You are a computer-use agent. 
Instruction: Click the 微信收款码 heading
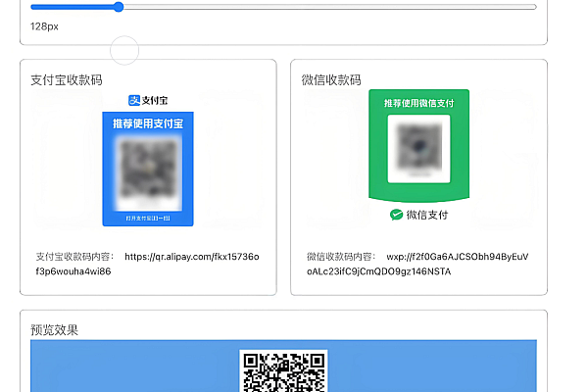coord(331,80)
